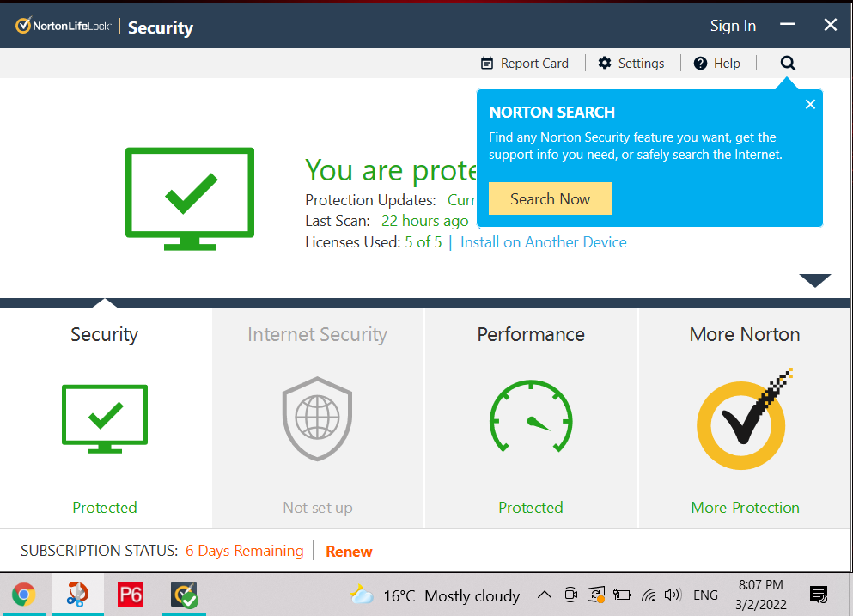Open the volume speaker tray icon
Screen dimensions: 853x616
tap(673, 595)
